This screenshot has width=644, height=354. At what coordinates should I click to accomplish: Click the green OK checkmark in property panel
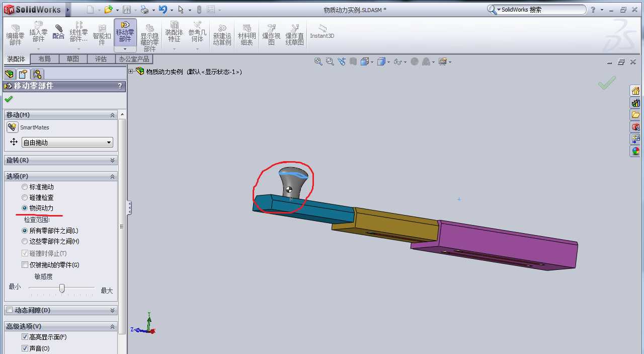point(9,99)
